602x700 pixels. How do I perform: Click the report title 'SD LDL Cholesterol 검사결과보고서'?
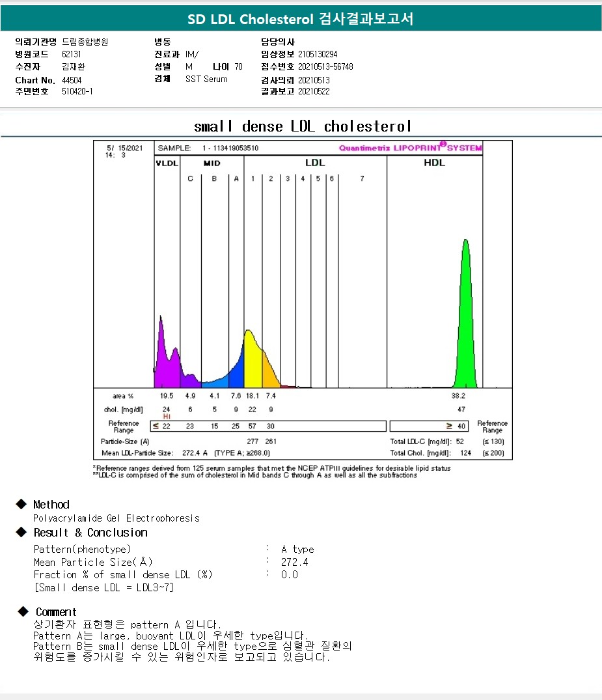point(300,19)
